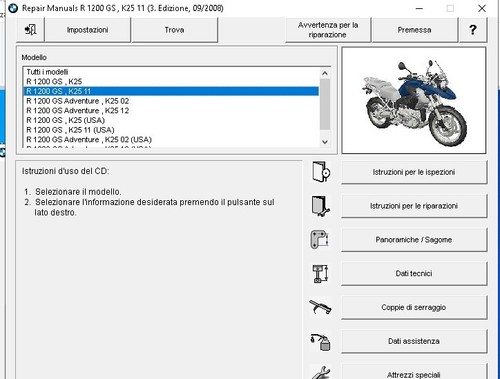The image size is (500, 379).
Task: Click the repair manual wrench icon
Action: click(x=321, y=206)
